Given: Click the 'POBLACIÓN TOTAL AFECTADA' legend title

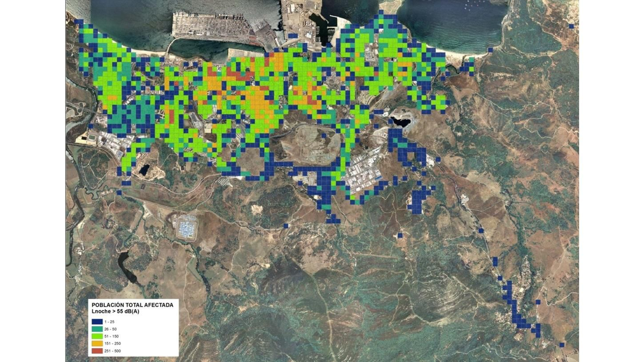Looking at the screenshot, I should coord(133,305).
